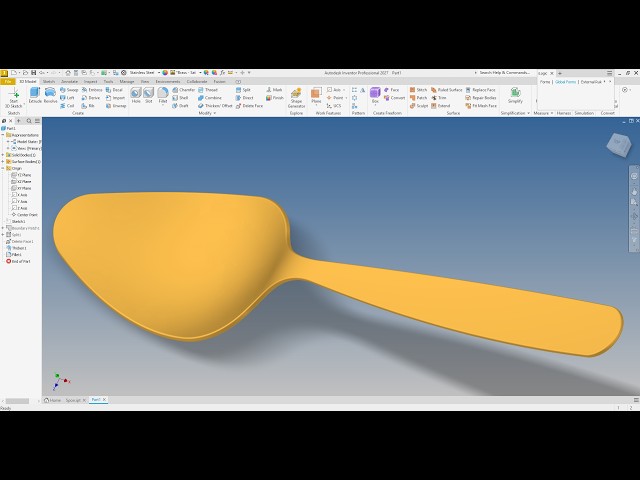
Task: Switch to Spoon.ipt document tab
Action: (x=73, y=400)
